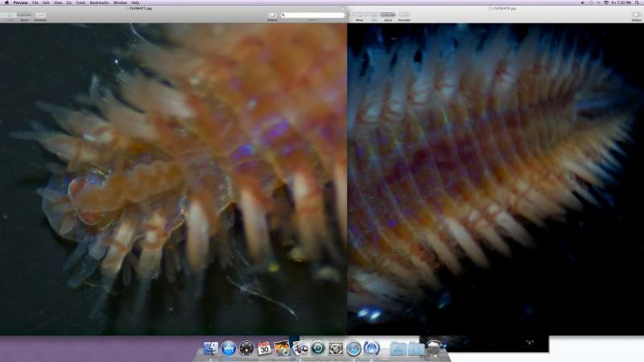
Task: Open the Tools menu
Action: click(80, 3)
